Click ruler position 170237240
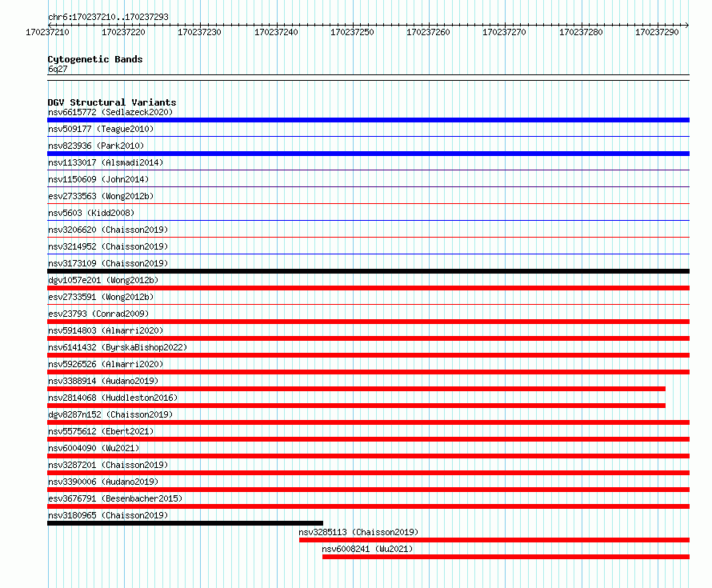Image resolution: width=712 pixels, height=588 pixels. 276,32
